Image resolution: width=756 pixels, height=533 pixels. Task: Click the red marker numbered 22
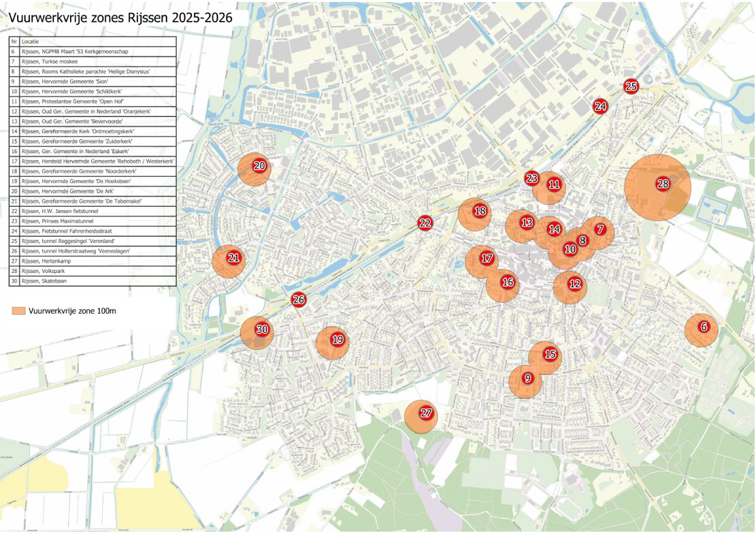425,223
